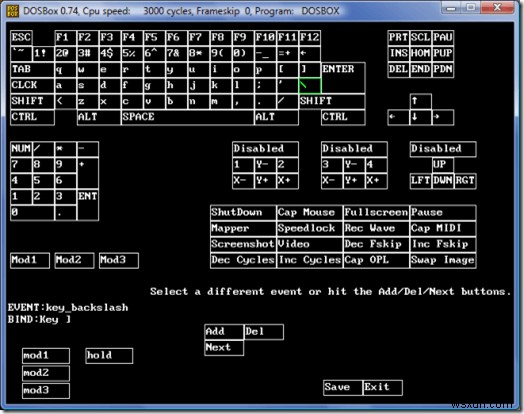Select the joystick hat DWN button
The width and height of the screenshot is (524, 414).
click(443, 181)
